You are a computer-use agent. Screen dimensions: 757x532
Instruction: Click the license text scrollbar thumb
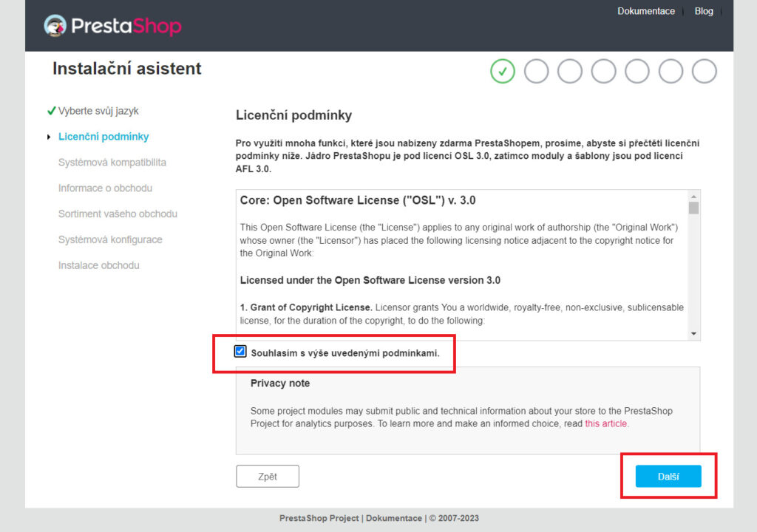pyautogui.click(x=693, y=208)
